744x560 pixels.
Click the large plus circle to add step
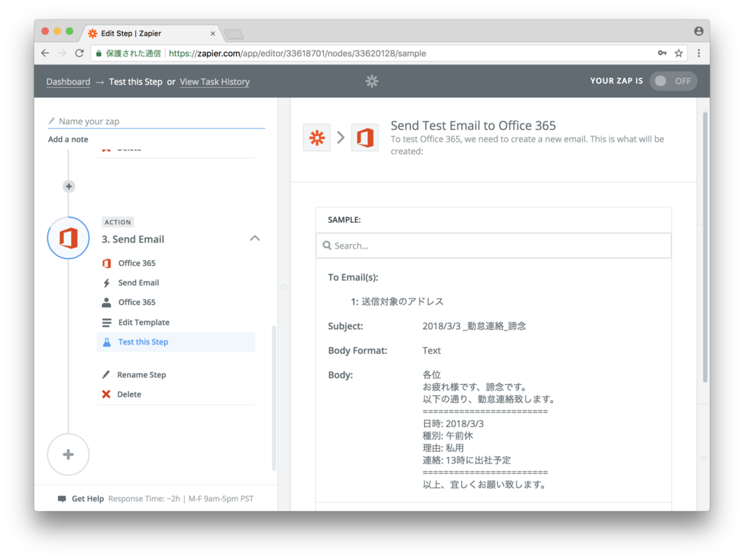click(x=68, y=454)
